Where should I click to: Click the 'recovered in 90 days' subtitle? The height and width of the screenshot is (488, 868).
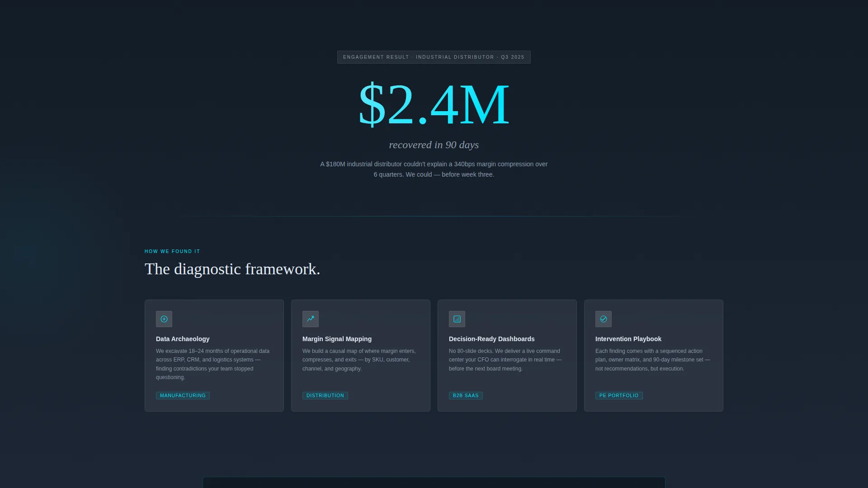coord(434,145)
